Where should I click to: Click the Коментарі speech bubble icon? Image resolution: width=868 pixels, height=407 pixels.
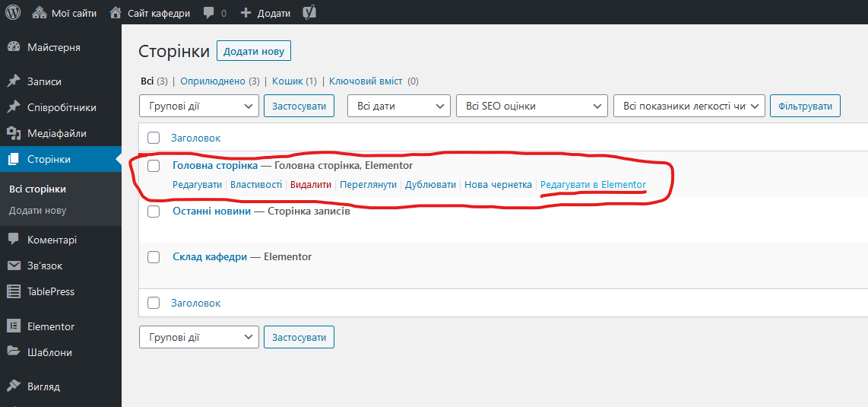(14, 240)
